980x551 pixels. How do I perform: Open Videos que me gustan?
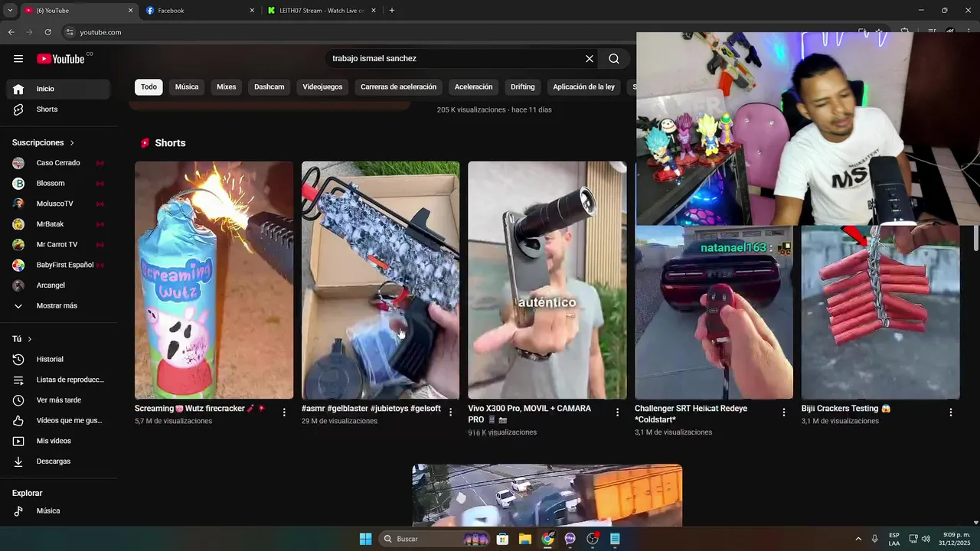pyautogui.click(x=59, y=421)
